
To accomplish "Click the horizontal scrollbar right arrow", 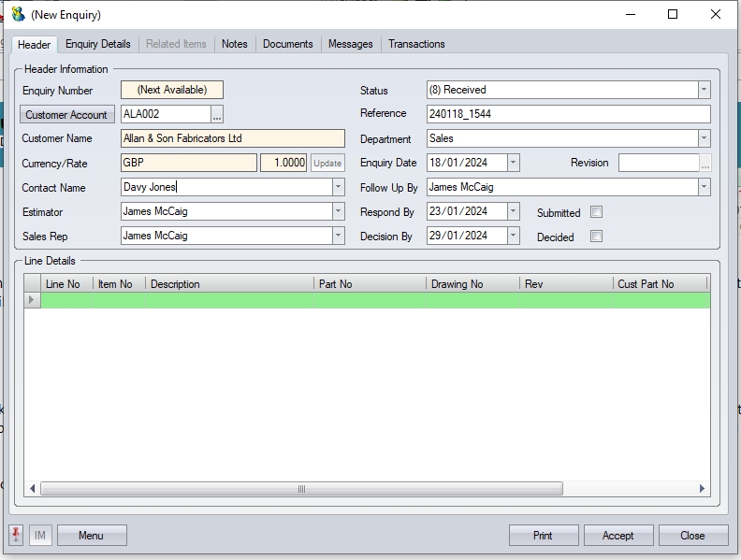I will [704, 489].
